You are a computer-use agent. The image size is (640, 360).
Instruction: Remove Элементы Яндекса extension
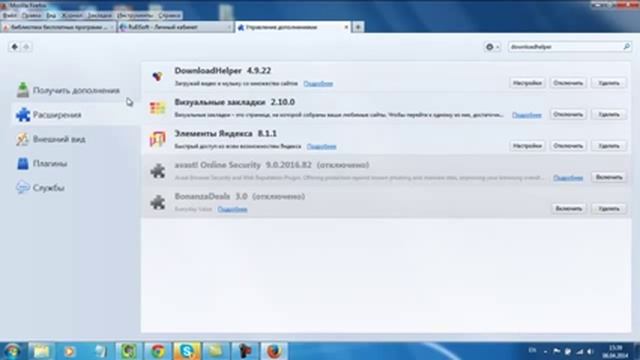609,146
